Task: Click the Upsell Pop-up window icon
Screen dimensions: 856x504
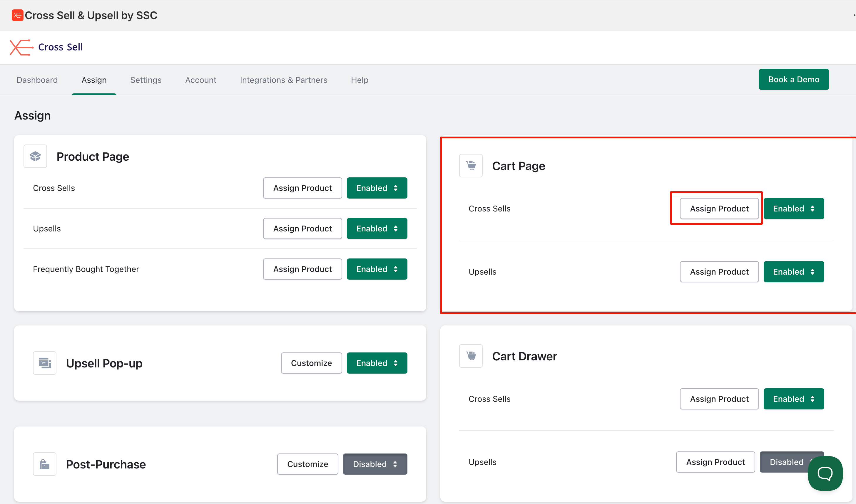Action: tap(44, 363)
